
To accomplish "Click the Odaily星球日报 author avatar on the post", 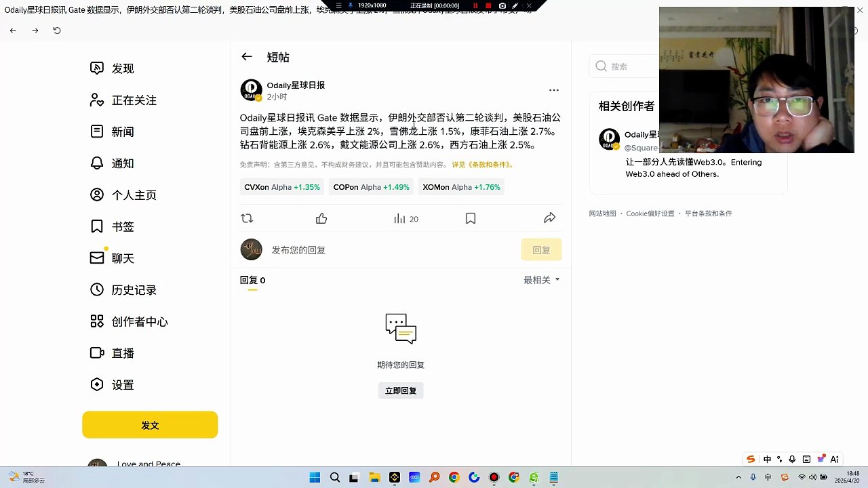I will pos(251,90).
